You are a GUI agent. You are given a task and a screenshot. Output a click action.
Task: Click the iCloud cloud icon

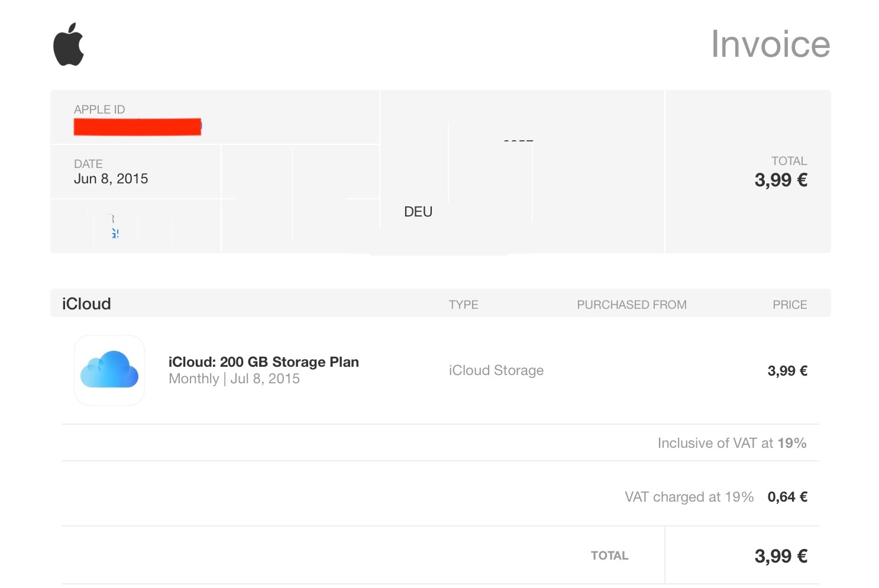pos(109,370)
